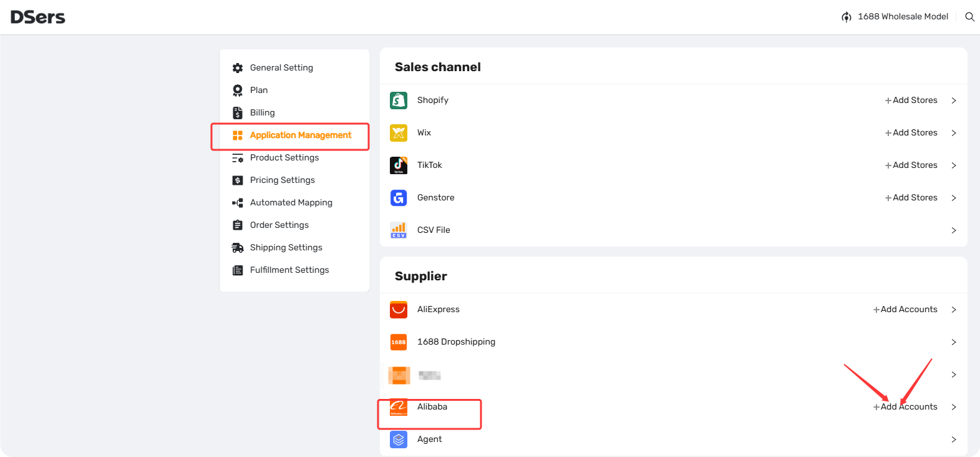This screenshot has height=457, width=980.
Task: Add Stores for Shopify
Action: coord(911,101)
